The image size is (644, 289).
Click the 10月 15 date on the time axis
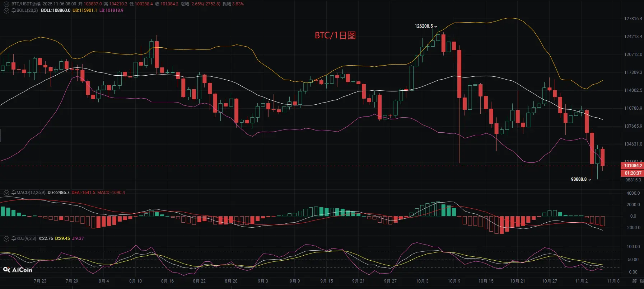(486, 281)
